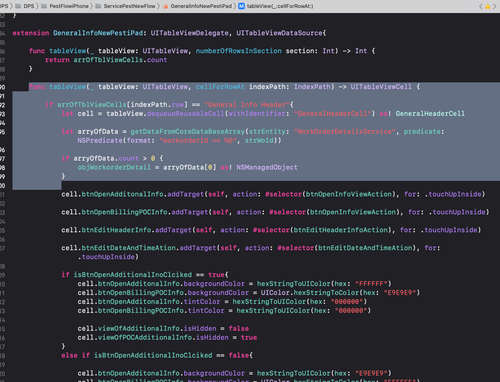Open the ServicePestNewFlow breadcrumb folder
Viewport: 500px width, 382px height.
pyautogui.click(x=125, y=6)
